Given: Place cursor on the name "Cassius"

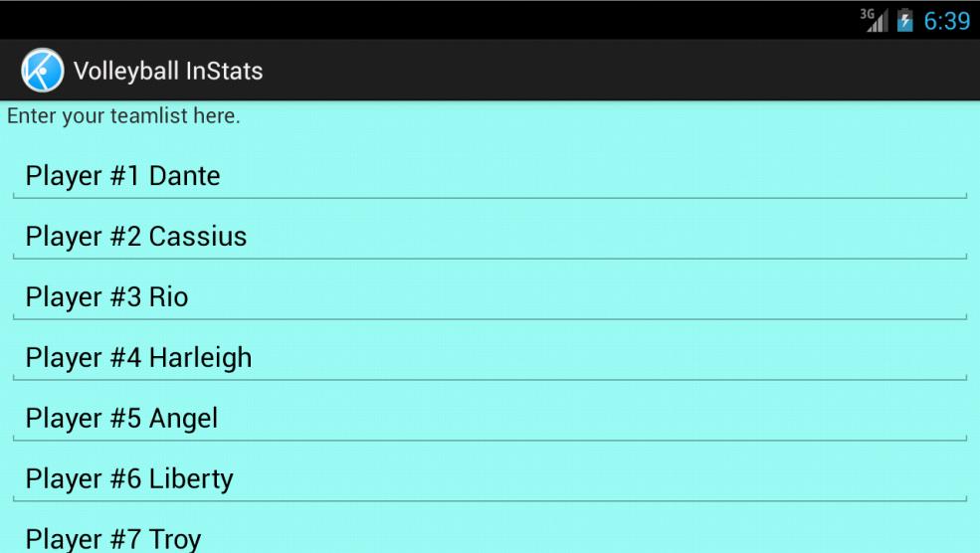Looking at the screenshot, I should click(x=198, y=237).
